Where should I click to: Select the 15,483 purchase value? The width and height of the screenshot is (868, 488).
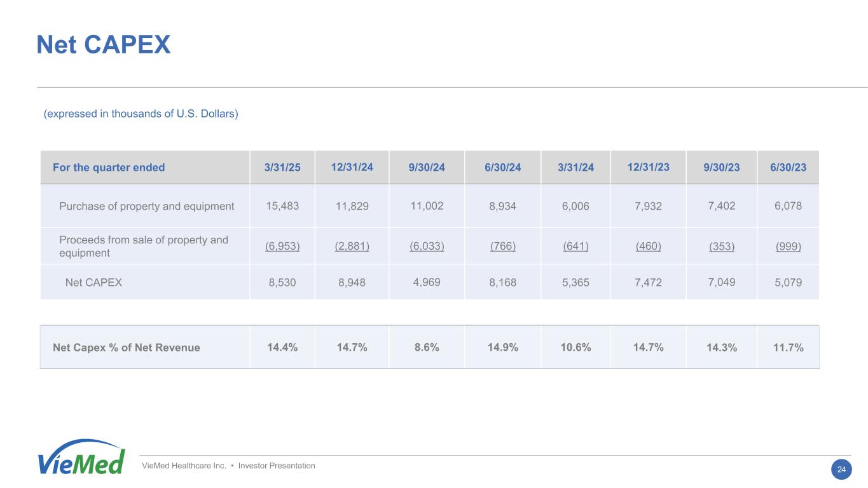coord(282,206)
